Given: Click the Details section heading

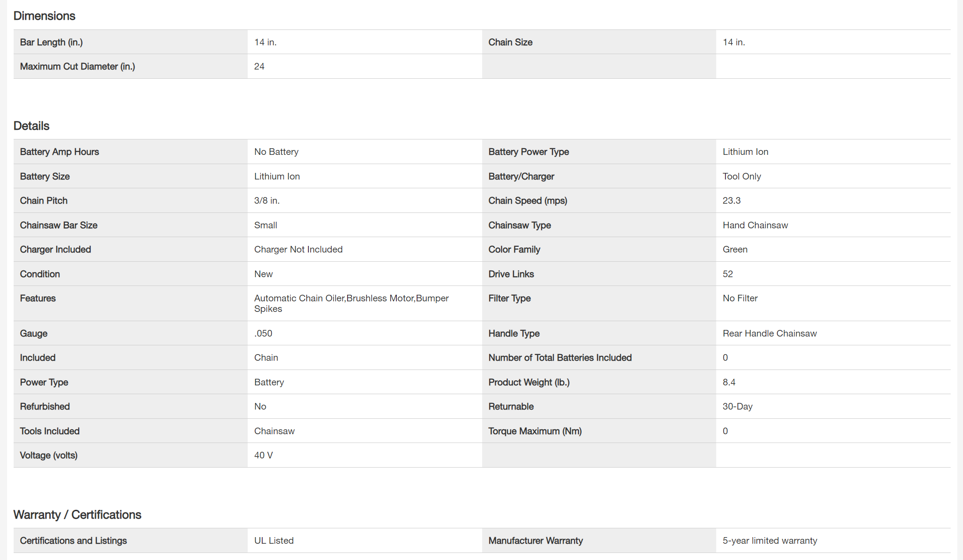Looking at the screenshot, I should (31, 126).
